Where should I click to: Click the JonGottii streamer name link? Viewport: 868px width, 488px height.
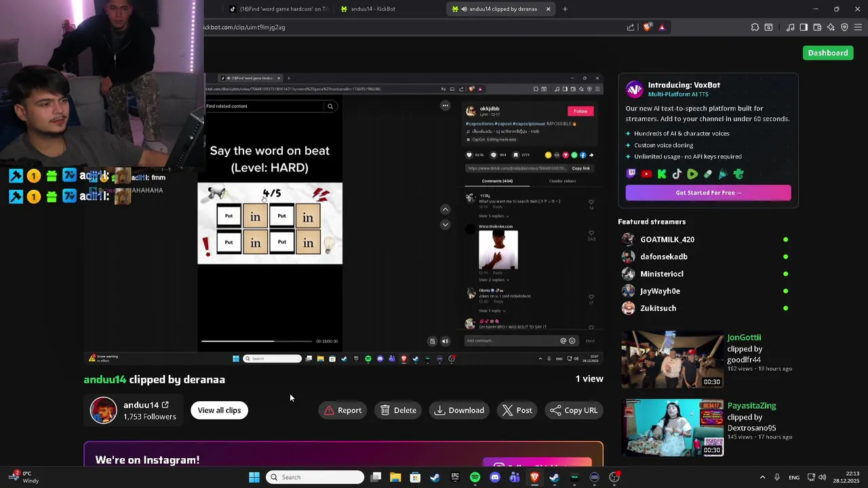pyautogui.click(x=744, y=338)
